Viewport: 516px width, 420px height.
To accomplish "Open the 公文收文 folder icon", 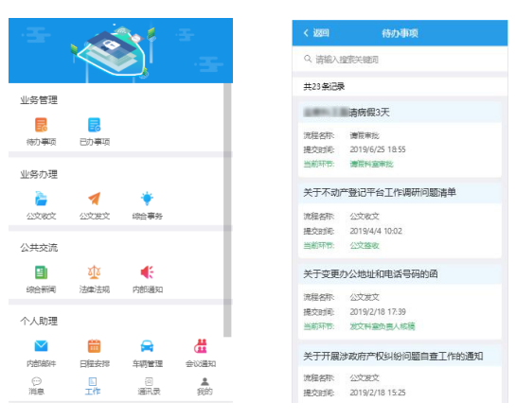I will tap(41, 199).
